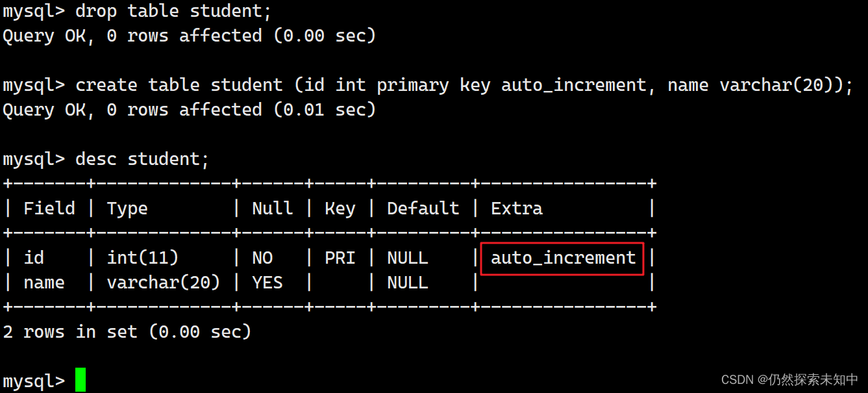Click the 'Key' column header
Screen dimensions: 868x393
(x=340, y=209)
